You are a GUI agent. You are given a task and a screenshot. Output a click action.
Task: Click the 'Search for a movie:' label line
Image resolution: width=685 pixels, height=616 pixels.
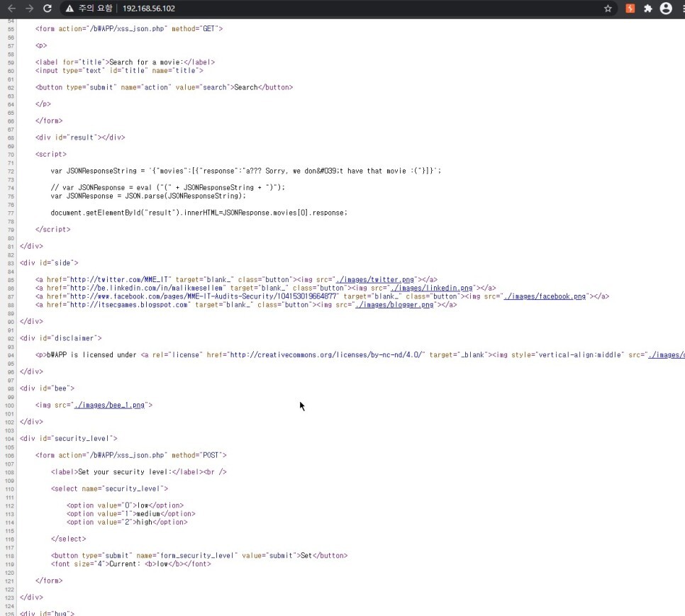tap(125, 62)
